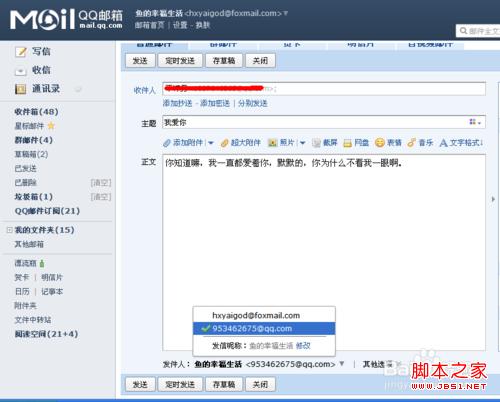This screenshot has width=500, height=402.
Task: Click the bottle icon next to 漂流瓶
Action: click(x=42, y=264)
